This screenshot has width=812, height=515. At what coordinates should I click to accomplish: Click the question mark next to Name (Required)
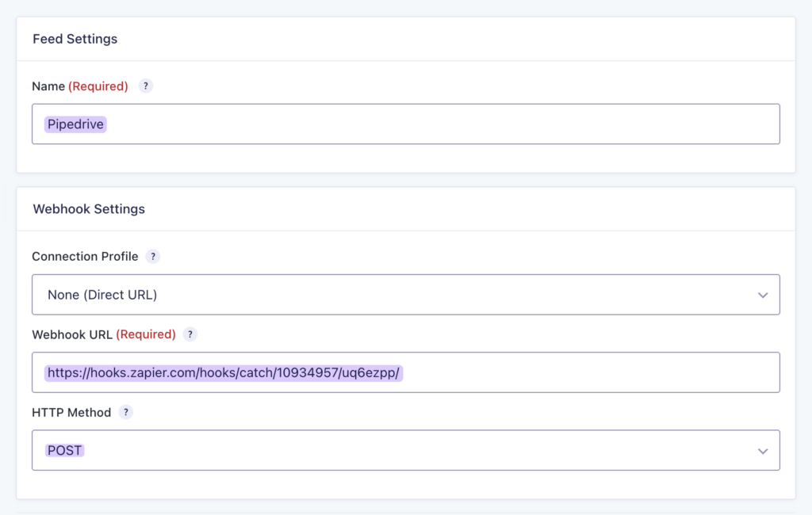point(145,86)
